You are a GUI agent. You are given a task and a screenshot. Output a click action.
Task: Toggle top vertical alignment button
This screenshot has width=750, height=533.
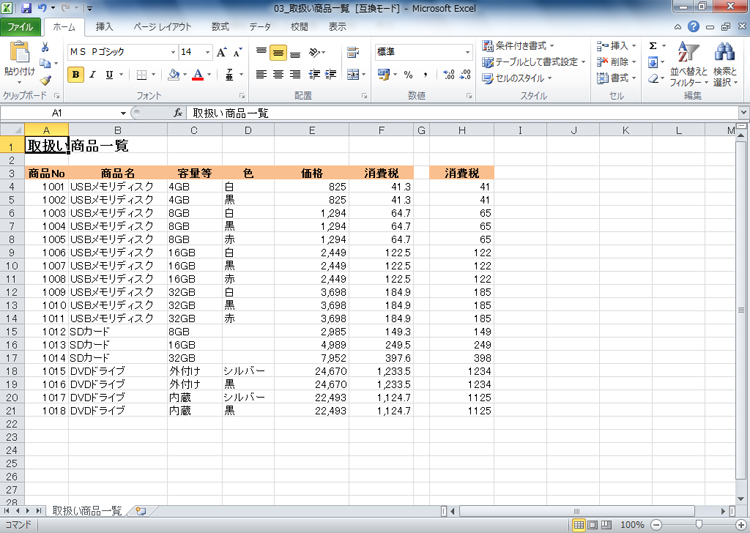tap(261, 52)
